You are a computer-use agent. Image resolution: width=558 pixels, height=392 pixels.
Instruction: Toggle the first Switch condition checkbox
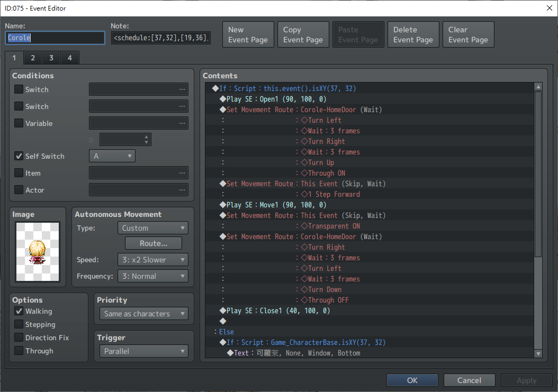click(x=19, y=89)
